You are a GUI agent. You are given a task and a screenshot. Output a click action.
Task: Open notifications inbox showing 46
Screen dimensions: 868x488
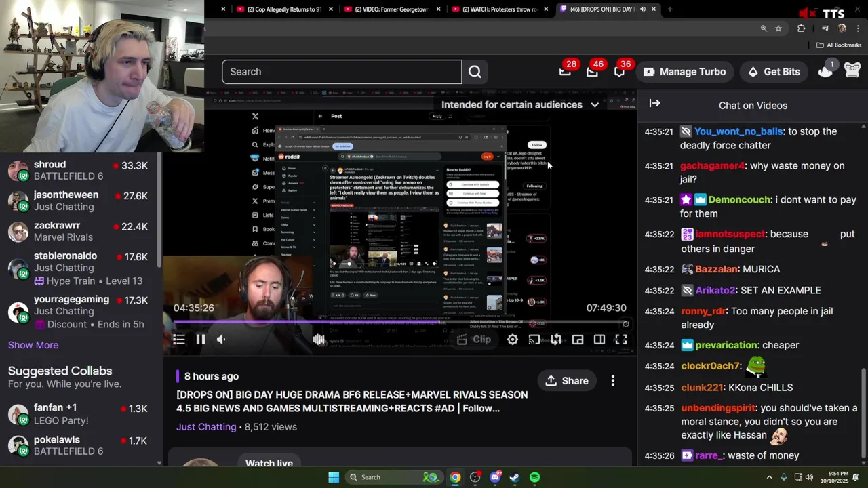pyautogui.click(x=593, y=71)
